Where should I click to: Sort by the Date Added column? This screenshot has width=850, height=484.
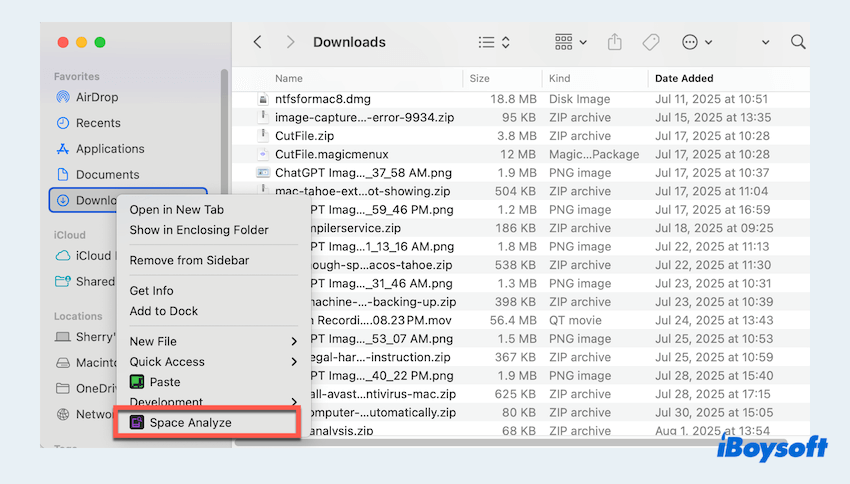click(684, 79)
